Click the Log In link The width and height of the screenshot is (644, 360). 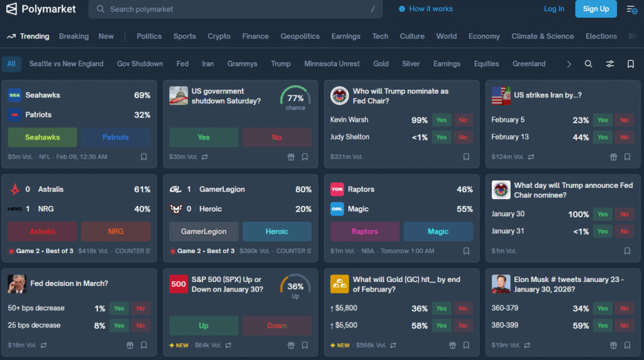553,9
